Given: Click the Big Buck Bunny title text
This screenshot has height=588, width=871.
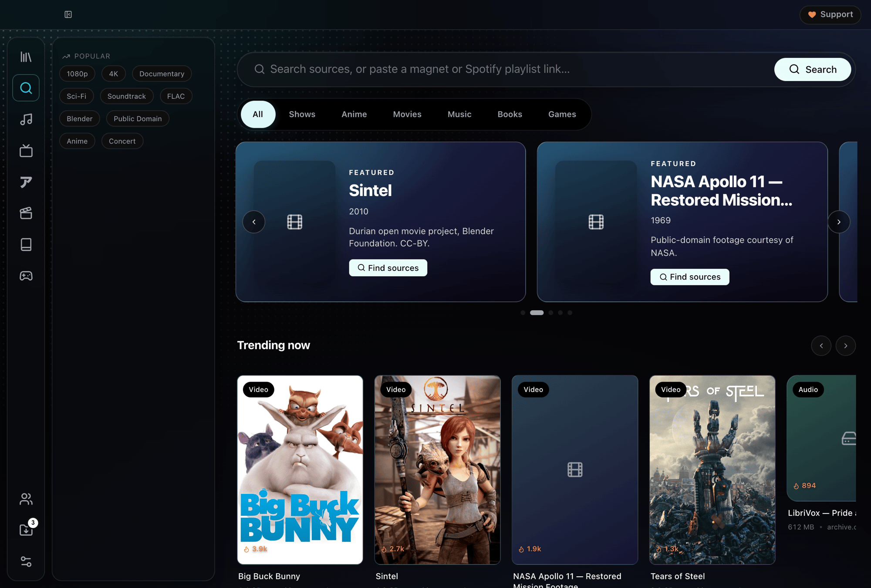Looking at the screenshot, I should click(x=269, y=576).
